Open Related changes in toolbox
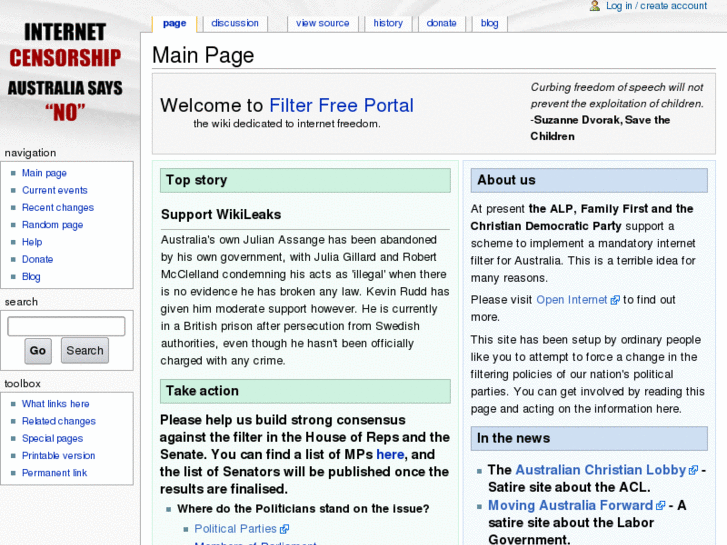This screenshot has height=545, width=727. coord(59,421)
